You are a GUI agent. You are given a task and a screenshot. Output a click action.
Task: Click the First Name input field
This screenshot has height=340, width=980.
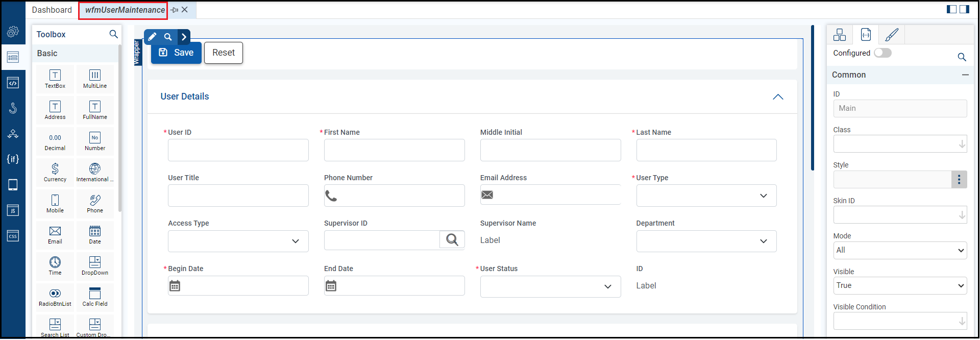(x=394, y=150)
